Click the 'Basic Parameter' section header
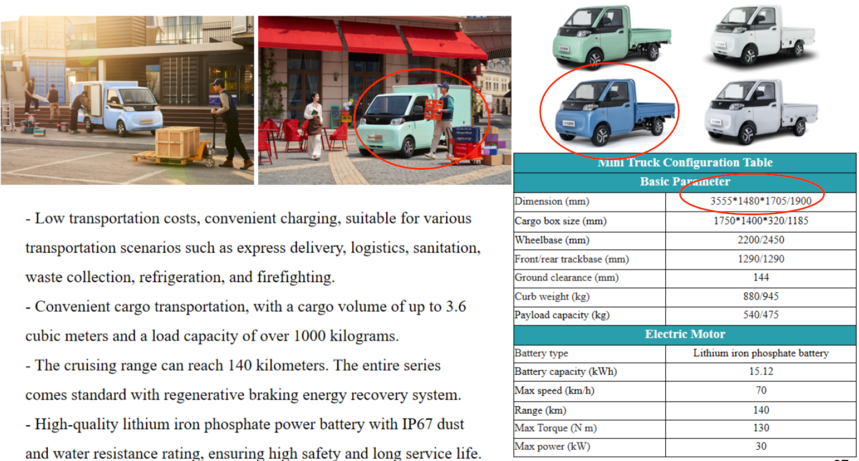The height and width of the screenshot is (461, 859). pos(685,181)
